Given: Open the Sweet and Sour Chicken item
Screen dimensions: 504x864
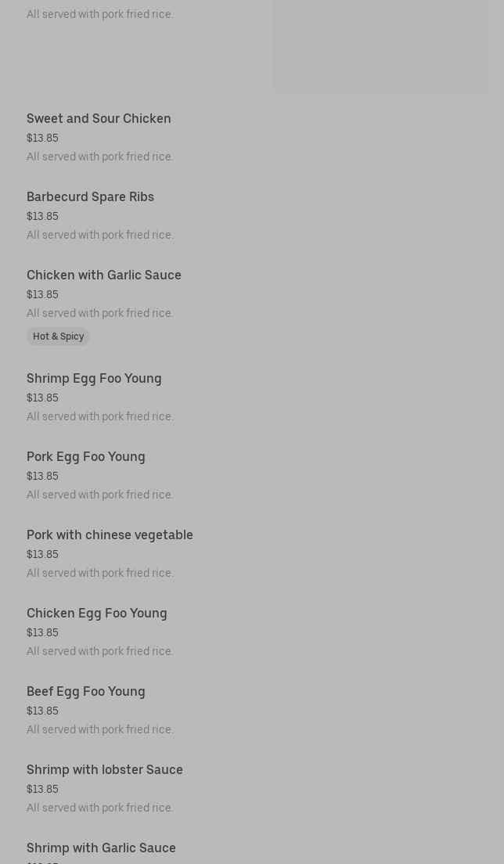Looking at the screenshot, I should click(99, 119).
